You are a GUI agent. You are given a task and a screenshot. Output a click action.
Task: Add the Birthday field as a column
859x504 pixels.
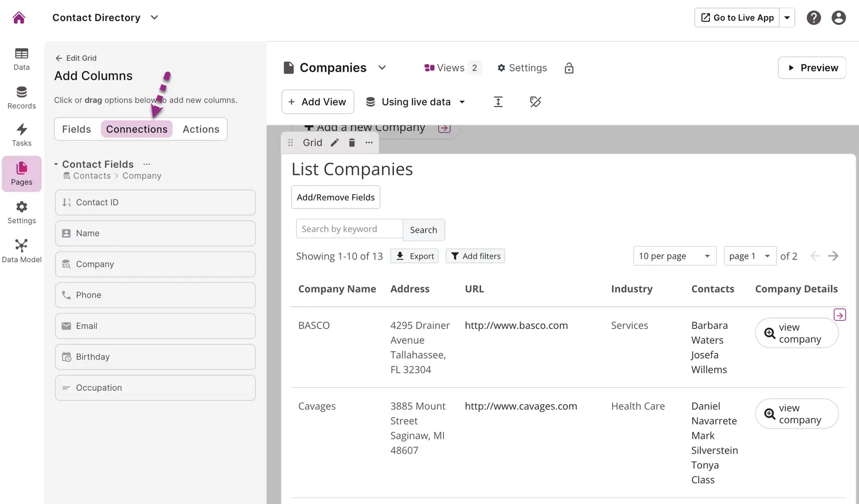tap(155, 357)
